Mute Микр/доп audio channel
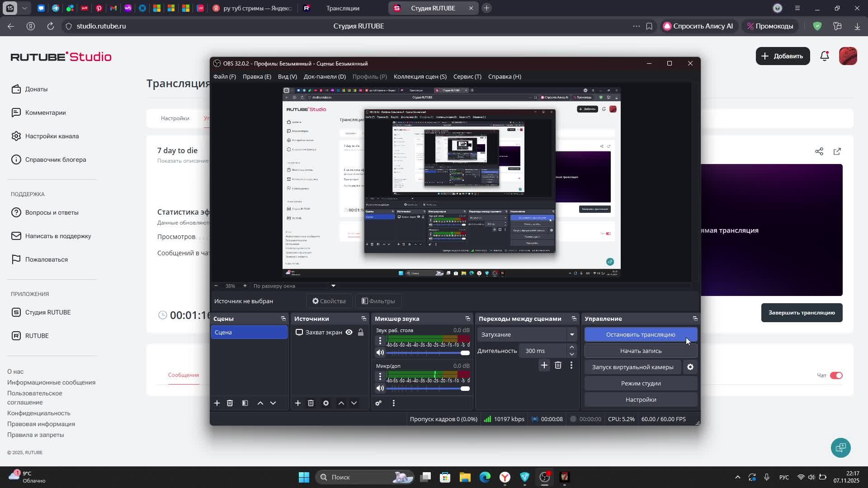This screenshot has height=488, width=868. [x=380, y=389]
